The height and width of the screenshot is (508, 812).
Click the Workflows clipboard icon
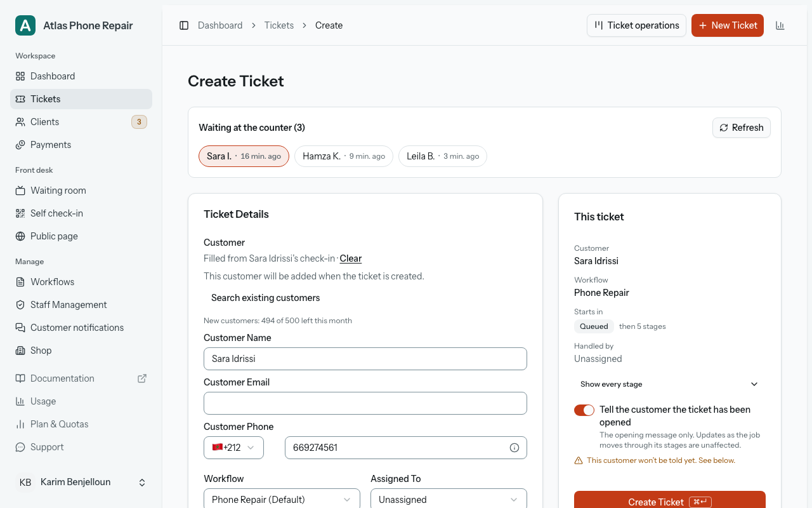click(20, 282)
